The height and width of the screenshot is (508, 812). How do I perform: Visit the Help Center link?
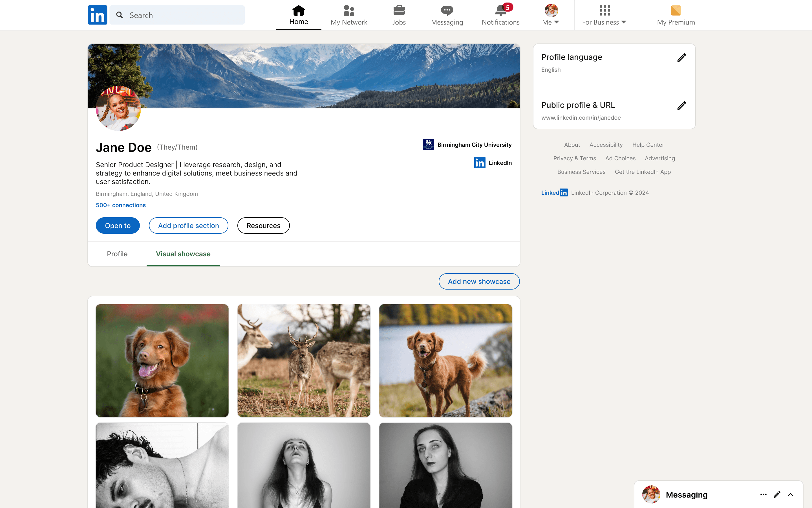[x=648, y=145]
